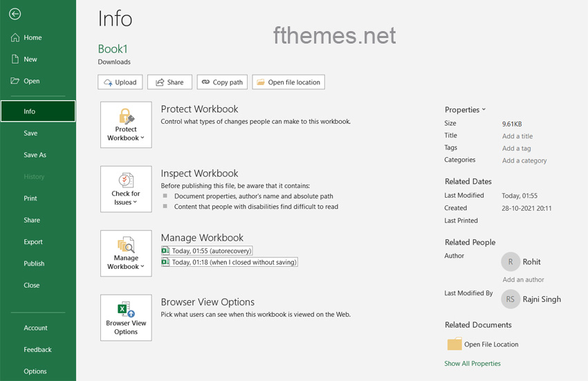Click the back arrow circle icon

click(x=15, y=15)
